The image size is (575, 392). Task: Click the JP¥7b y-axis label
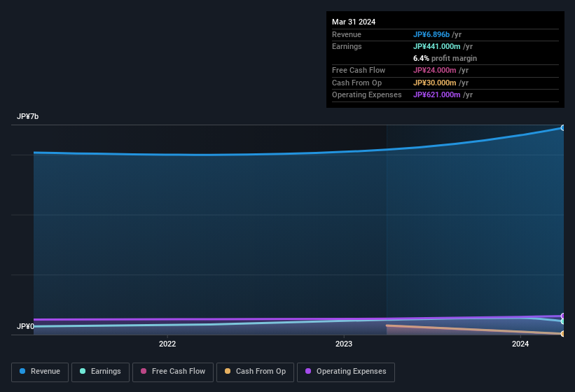tap(27, 116)
